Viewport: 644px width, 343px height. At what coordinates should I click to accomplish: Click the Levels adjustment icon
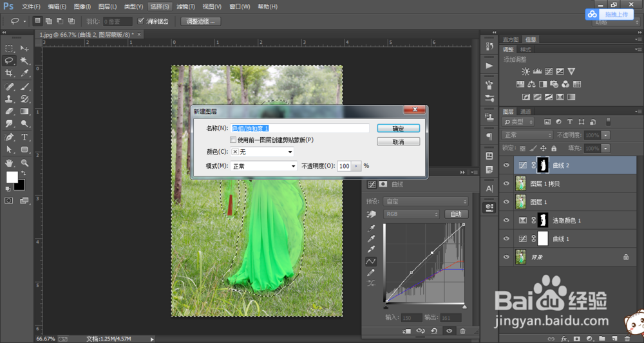click(537, 71)
